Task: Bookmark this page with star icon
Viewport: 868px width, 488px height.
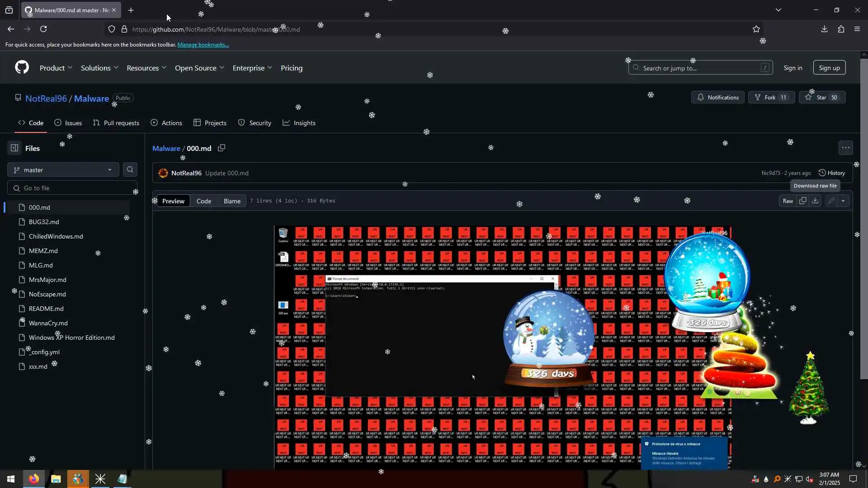Action: click(756, 29)
